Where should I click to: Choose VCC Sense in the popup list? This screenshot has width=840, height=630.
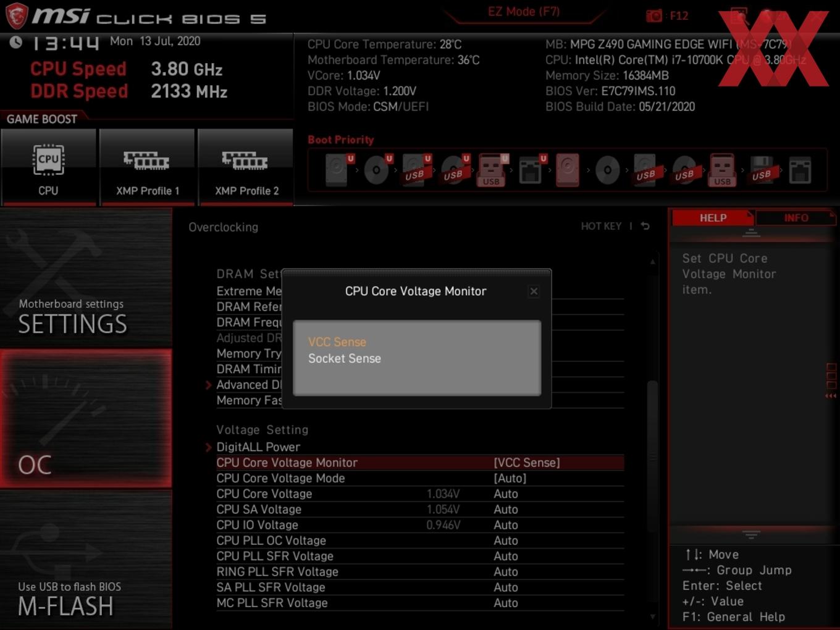coord(337,342)
